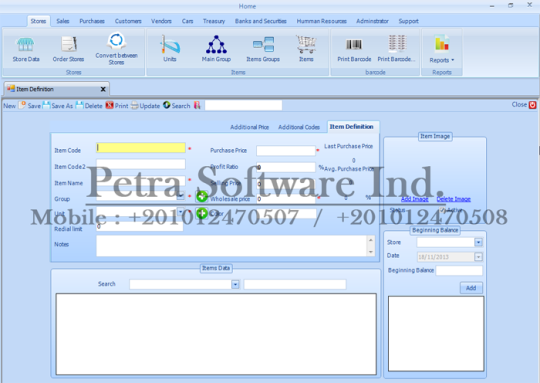Click the Purchase Price field
Viewport: 540px width, 383px height.
286,151
